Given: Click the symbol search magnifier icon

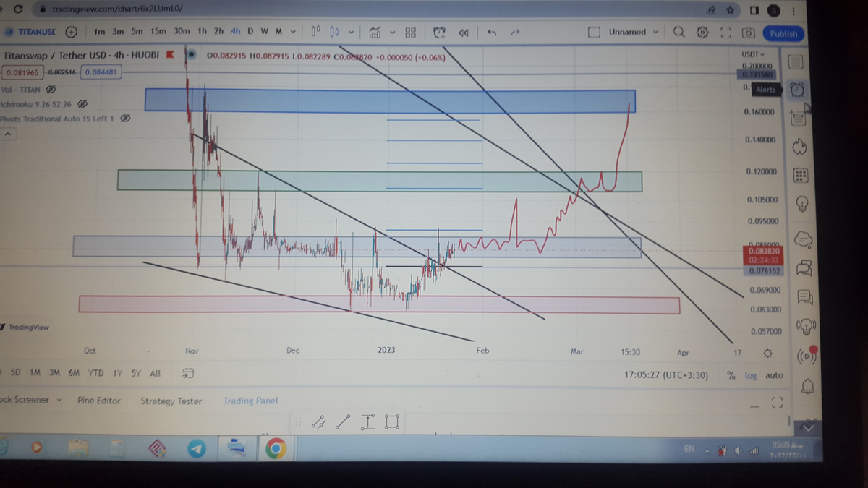Looking at the screenshot, I should 678,33.
